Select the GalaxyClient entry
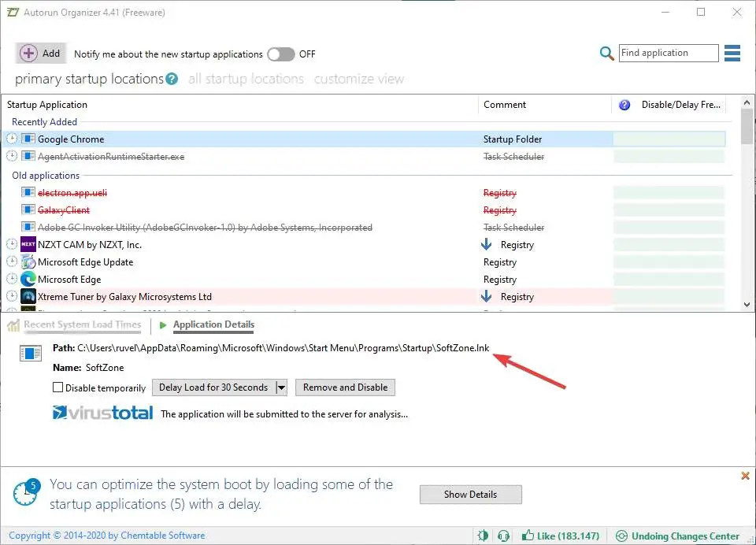The image size is (756, 545). (x=64, y=209)
